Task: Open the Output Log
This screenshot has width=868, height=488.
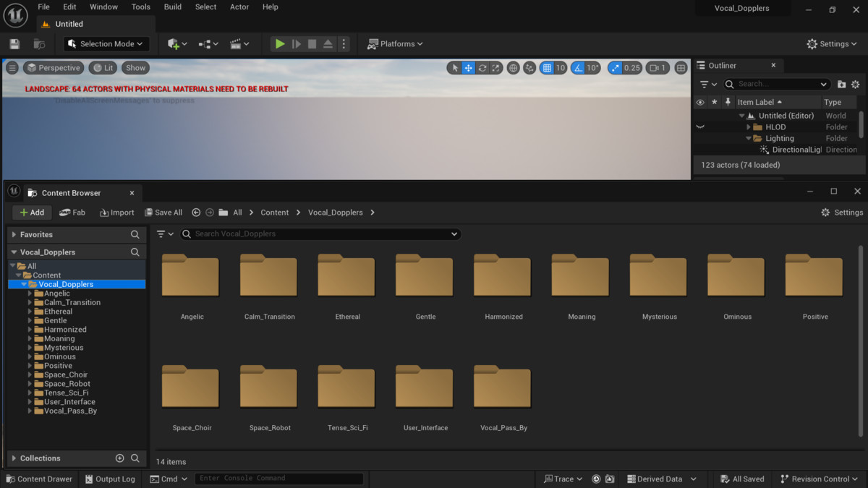Action: click(109, 479)
